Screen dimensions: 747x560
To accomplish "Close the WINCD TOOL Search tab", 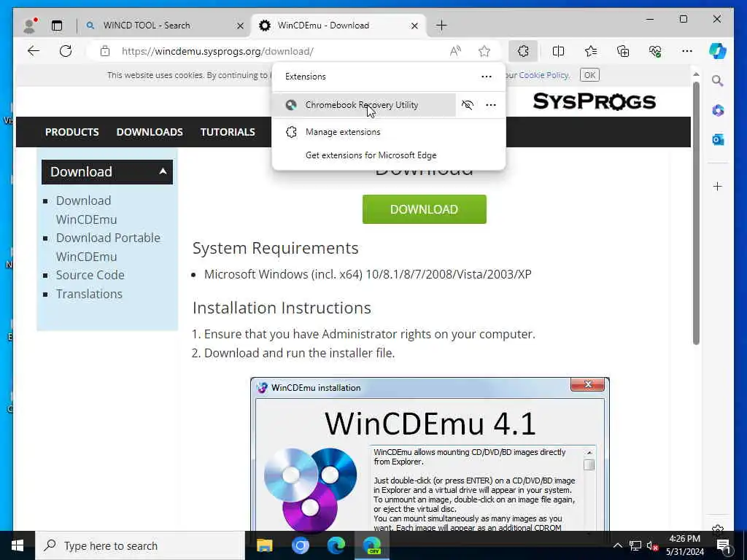I will tap(241, 26).
